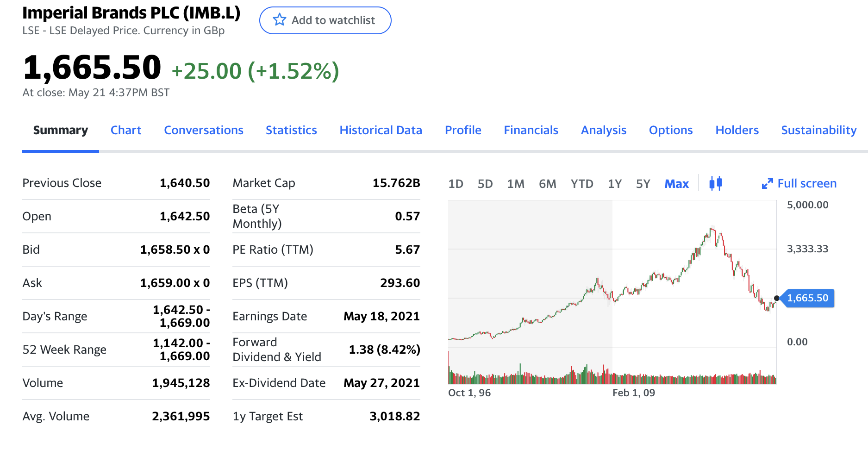Viewport: 868px width, 456px height.
Task: Choose the 1Y chart range
Action: point(615,184)
